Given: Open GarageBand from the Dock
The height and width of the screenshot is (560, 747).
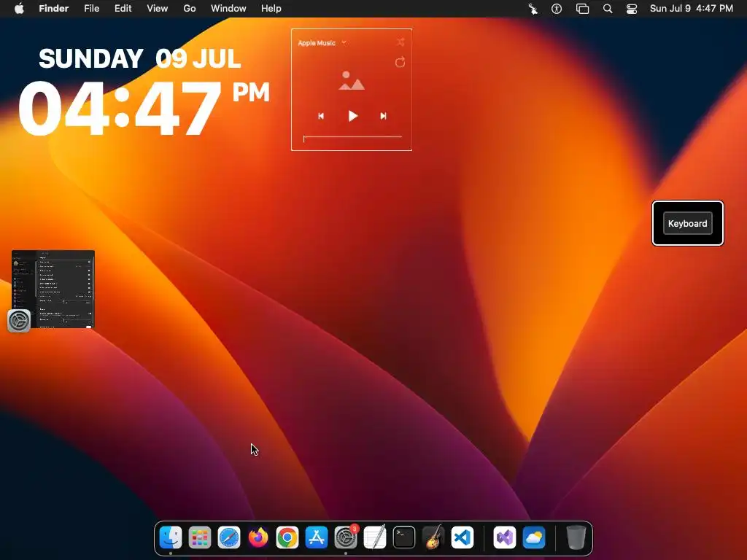Looking at the screenshot, I should (x=433, y=537).
